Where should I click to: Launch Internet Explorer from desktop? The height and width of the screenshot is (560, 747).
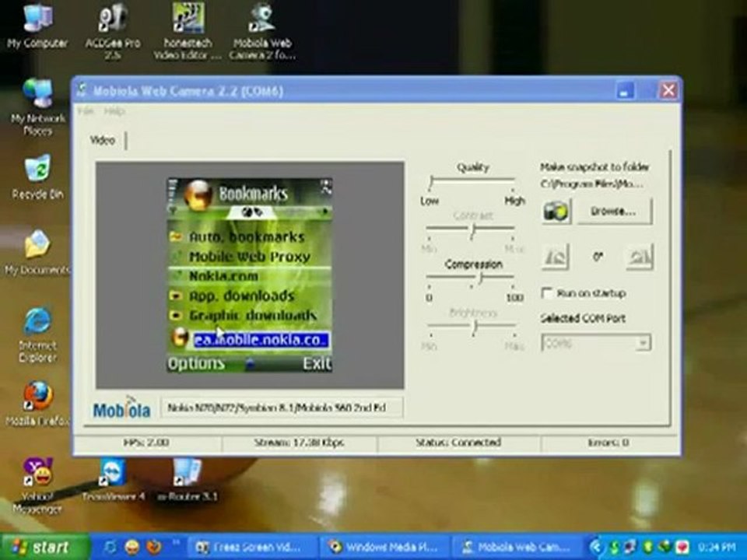37,335
